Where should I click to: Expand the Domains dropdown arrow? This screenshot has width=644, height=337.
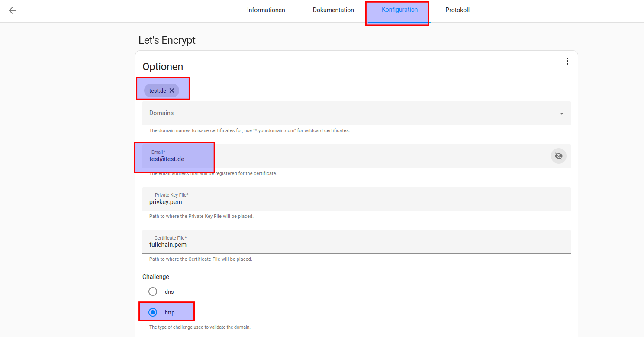coord(561,113)
